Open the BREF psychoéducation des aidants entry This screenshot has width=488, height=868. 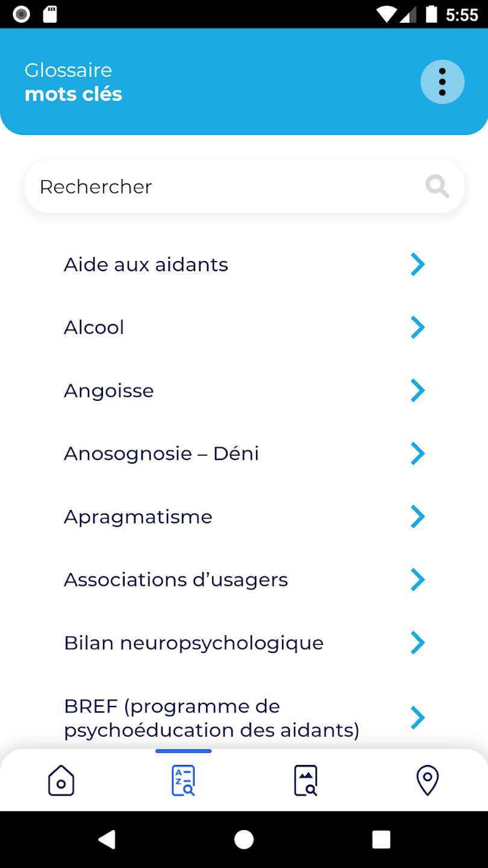click(211, 718)
